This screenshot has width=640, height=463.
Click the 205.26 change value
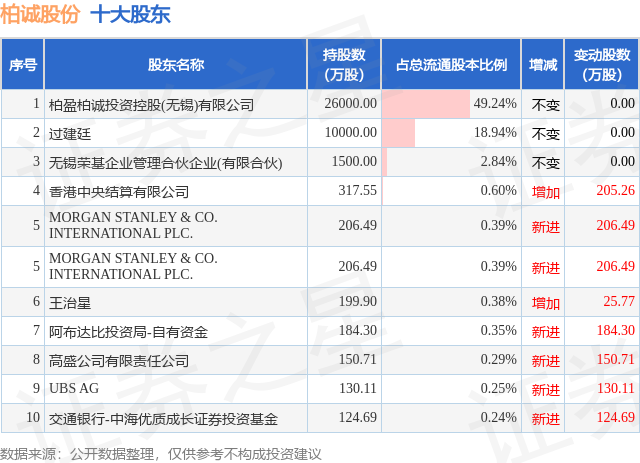[x=615, y=190]
